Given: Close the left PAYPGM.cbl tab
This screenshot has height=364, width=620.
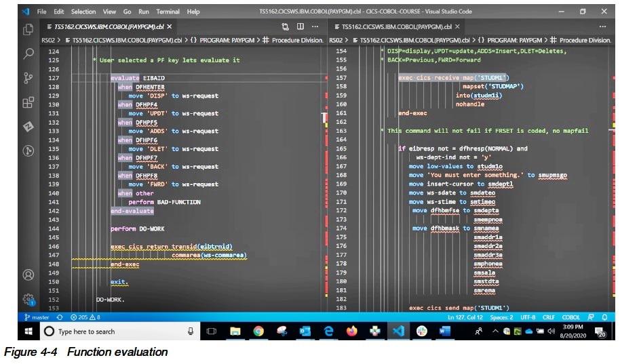Looking at the screenshot, I should coord(170,26).
